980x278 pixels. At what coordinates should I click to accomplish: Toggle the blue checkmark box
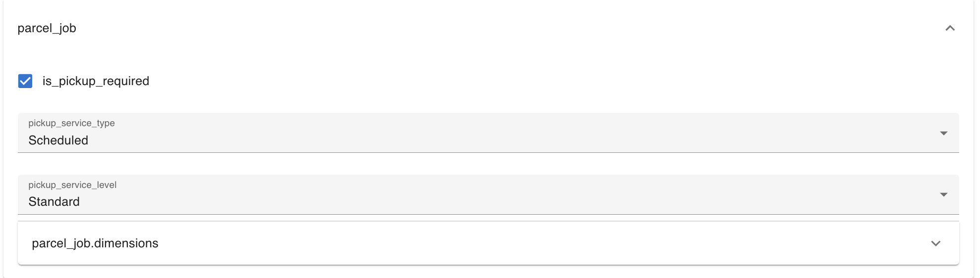[25, 81]
